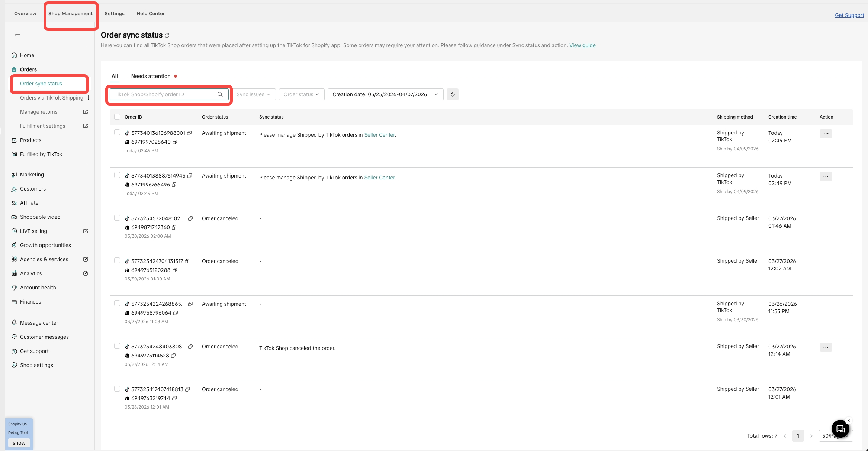Open the Settings tab

coord(115,14)
